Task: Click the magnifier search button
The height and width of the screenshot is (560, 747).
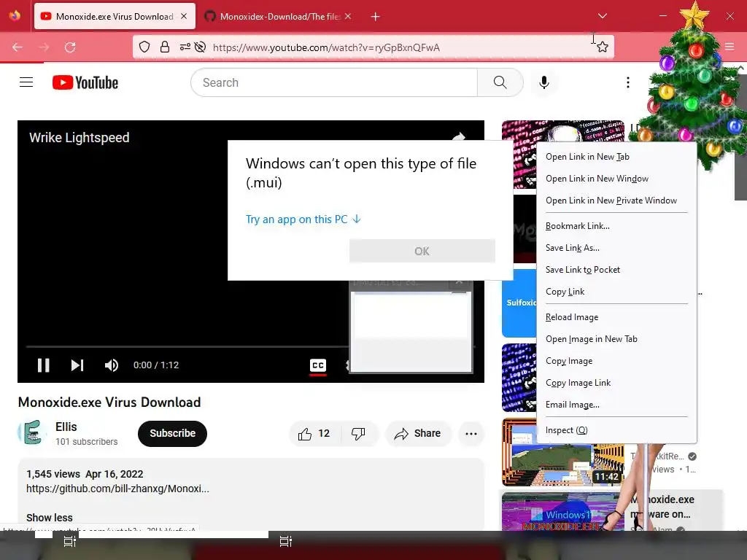Action: 500,82
